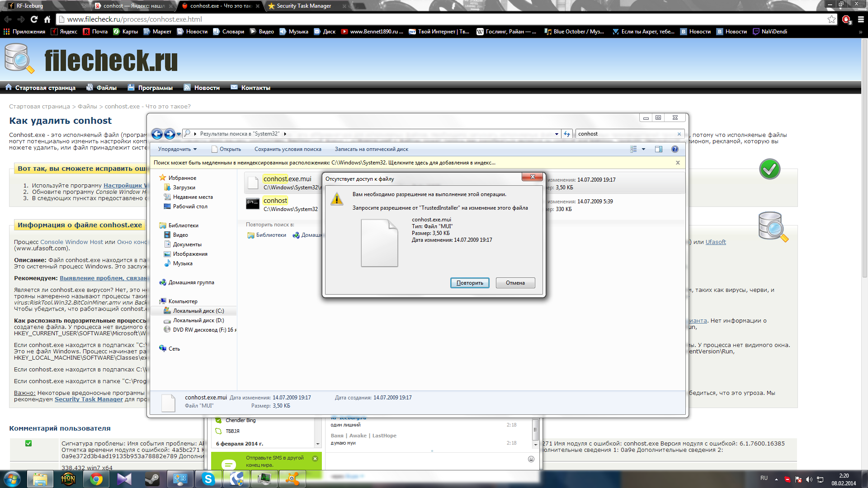Open Музыка library in sidebar
The image size is (868, 488).
183,263
